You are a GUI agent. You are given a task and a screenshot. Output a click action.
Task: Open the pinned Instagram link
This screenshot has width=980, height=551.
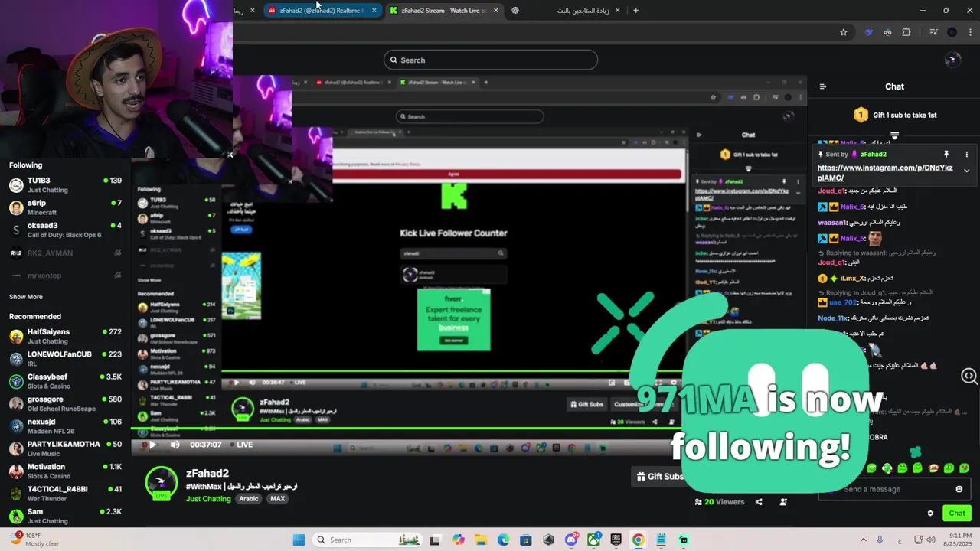(885, 172)
